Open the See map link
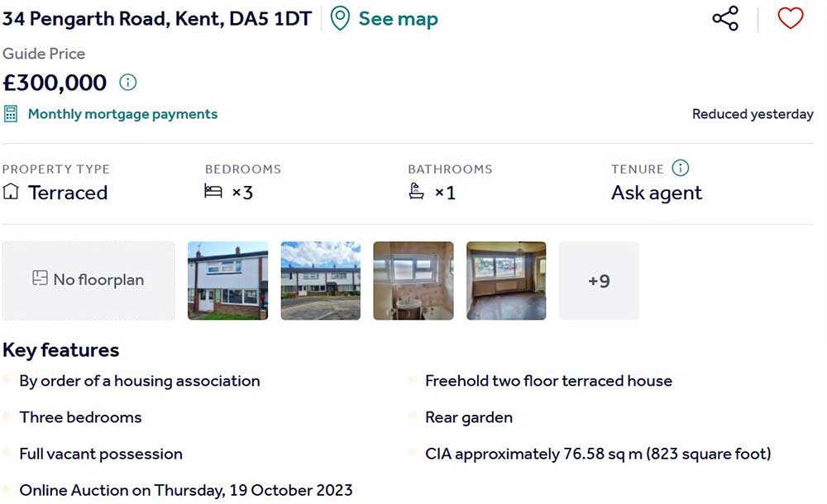The image size is (827, 504). (x=398, y=19)
